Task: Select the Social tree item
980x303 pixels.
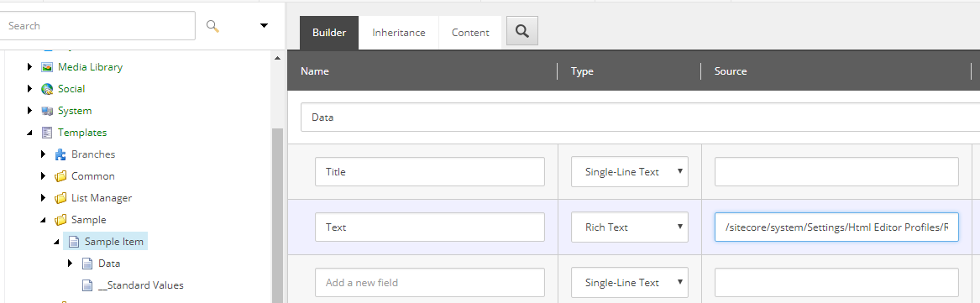Action: (x=71, y=89)
